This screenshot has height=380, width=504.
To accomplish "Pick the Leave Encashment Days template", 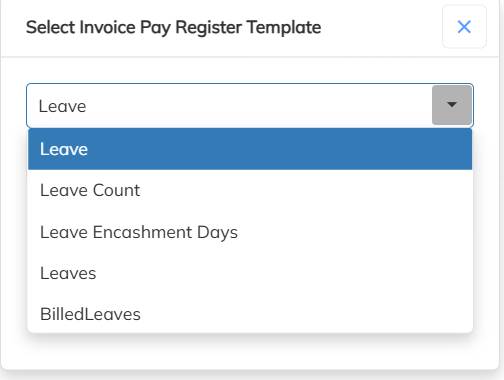I will click(x=250, y=232).
